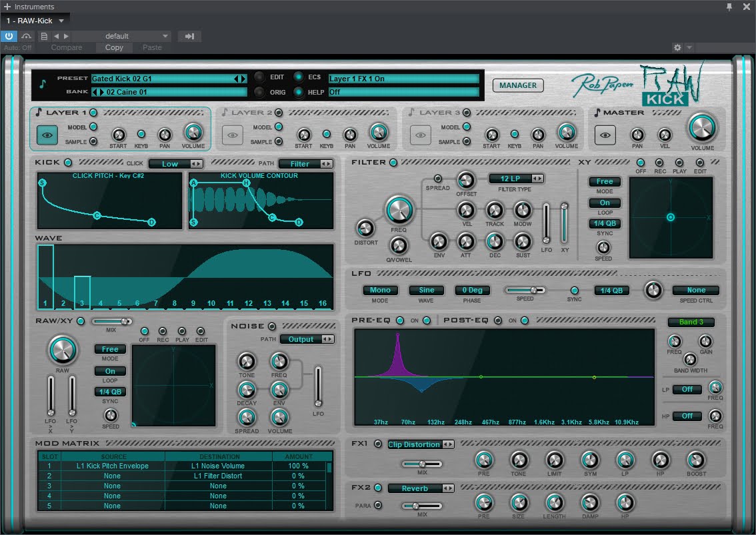Open the FX2 Reverb type selector

(421, 488)
